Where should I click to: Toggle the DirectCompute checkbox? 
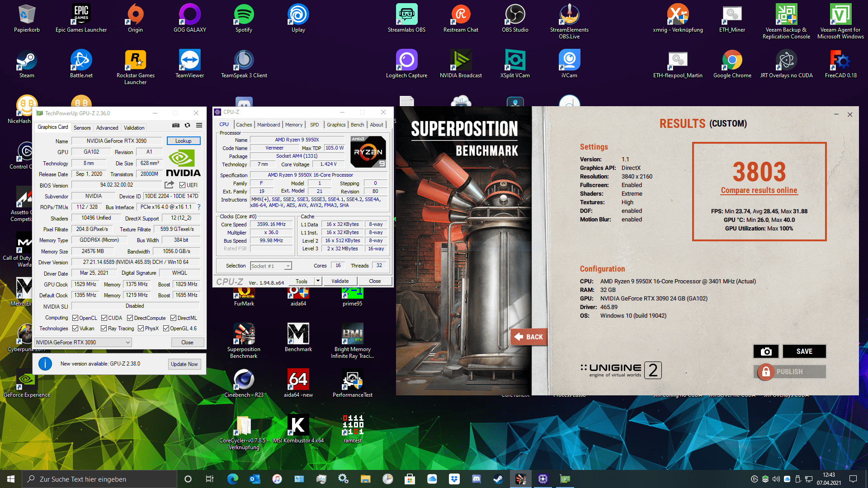(x=130, y=318)
